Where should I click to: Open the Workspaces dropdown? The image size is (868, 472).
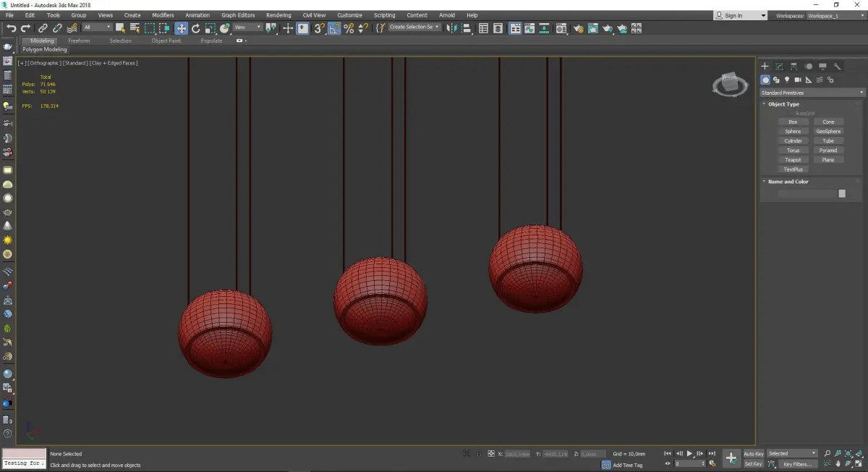(835, 15)
